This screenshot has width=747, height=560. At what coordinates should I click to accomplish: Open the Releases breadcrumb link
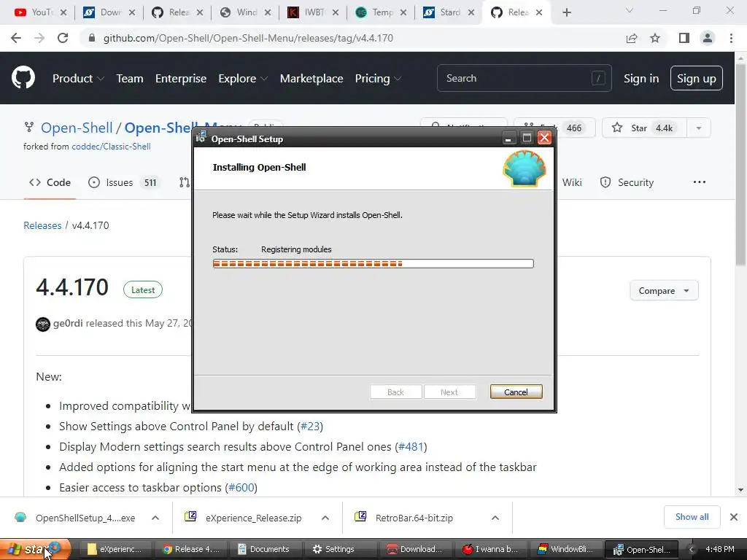42,226
